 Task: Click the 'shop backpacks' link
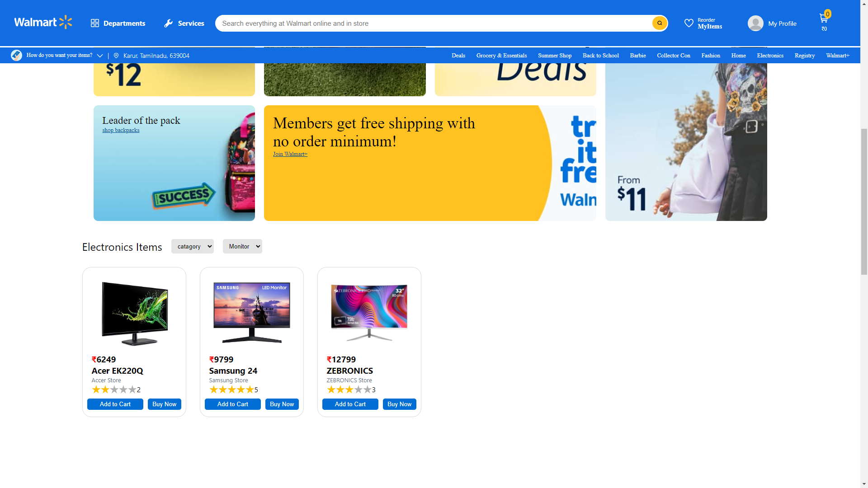tap(121, 130)
